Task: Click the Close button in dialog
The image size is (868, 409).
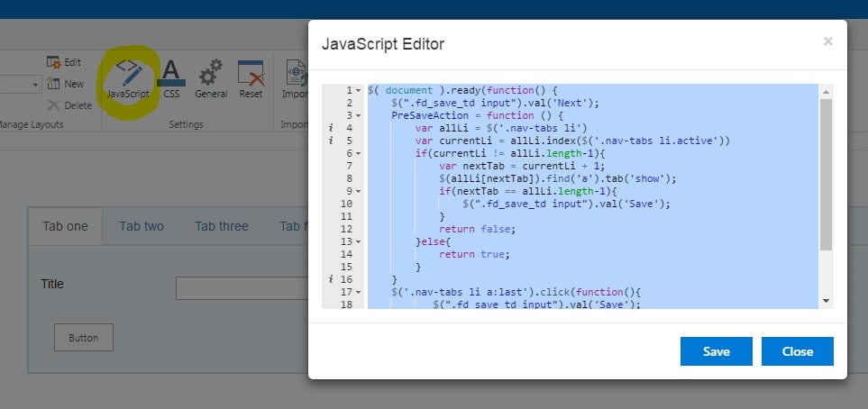Action: pyautogui.click(x=797, y=351)
